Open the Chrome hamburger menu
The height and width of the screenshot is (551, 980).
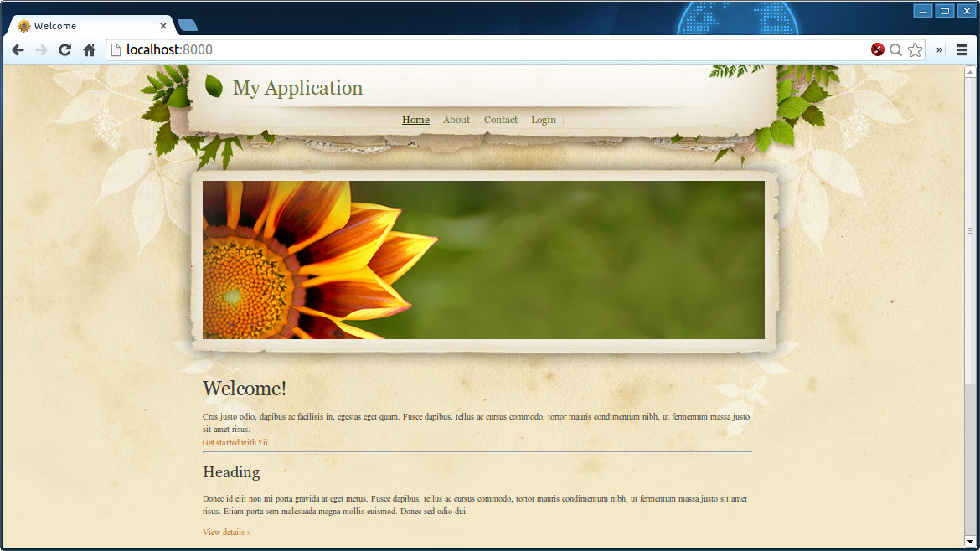(x=962, y=50)
